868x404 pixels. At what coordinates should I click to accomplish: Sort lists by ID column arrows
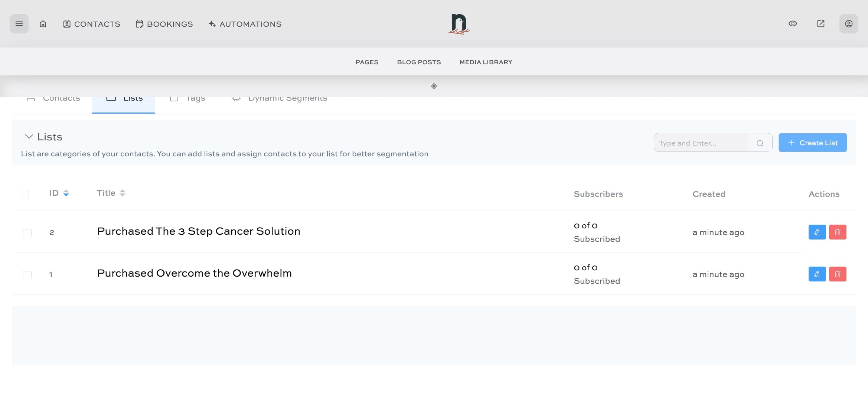tap(66, 193)
